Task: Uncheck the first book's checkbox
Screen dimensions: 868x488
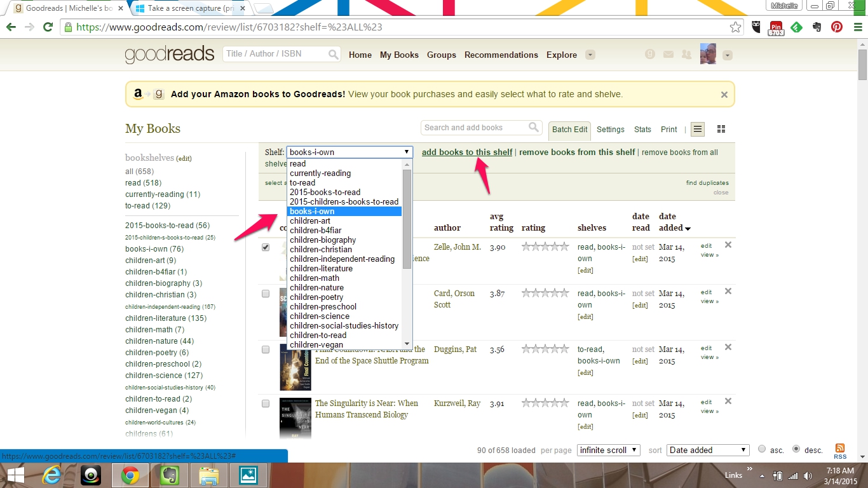Action: coord(266,247)
